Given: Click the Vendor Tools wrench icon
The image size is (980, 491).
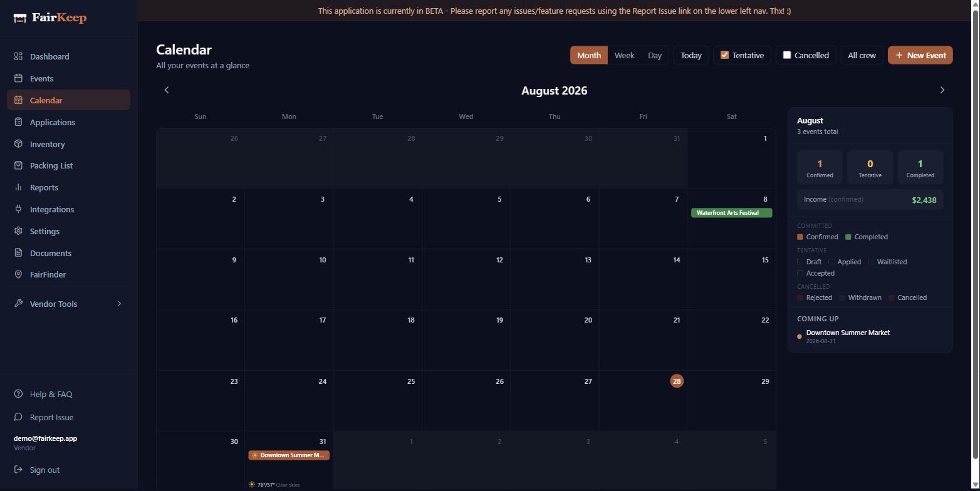Looking at the screenshot, I should (x=18, y=304).
